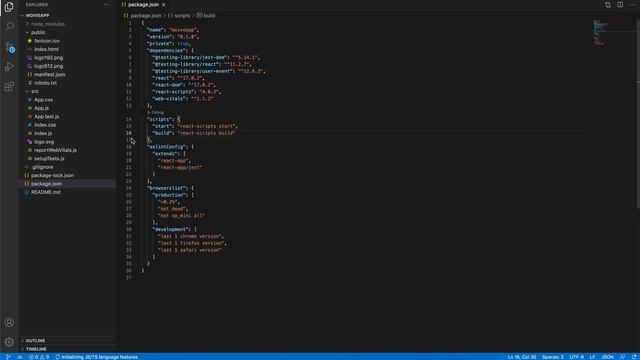Image resolution: width=640 pixels, height=360 pixels.
Task: Click the open changes icon in editor toolbar
Action: point(608,4)
